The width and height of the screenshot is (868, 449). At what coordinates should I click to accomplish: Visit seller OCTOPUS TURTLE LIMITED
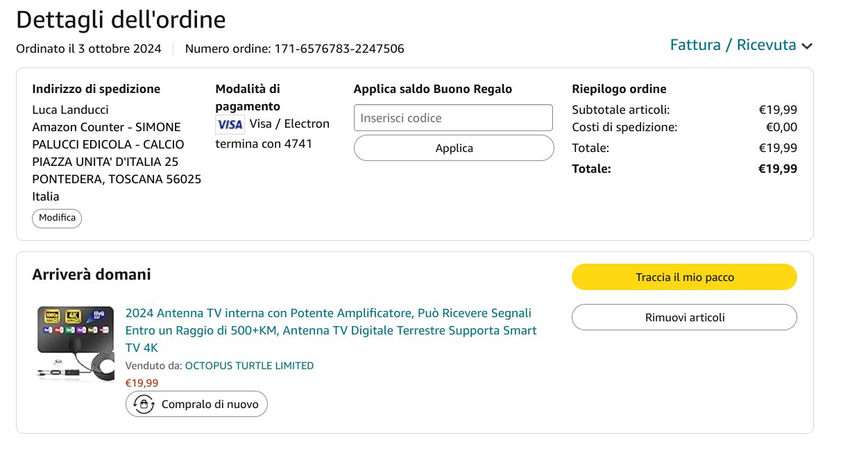[x=249, y=366]
